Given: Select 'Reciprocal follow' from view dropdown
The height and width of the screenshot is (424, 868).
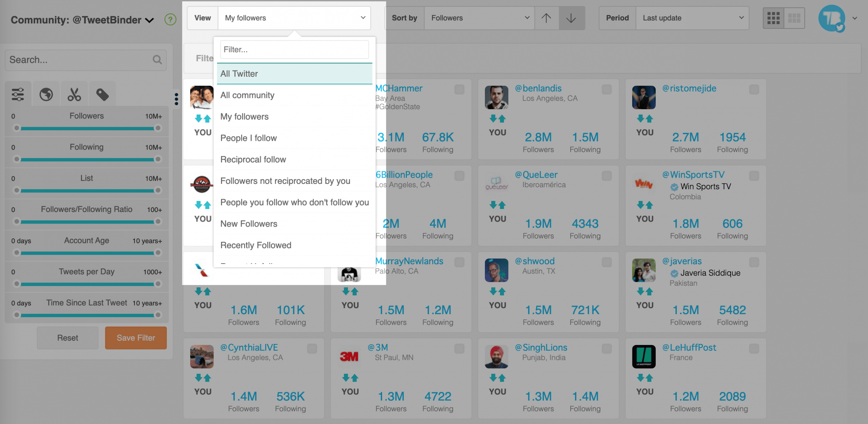Looking at the screenshot, I should tap(252, 159).
